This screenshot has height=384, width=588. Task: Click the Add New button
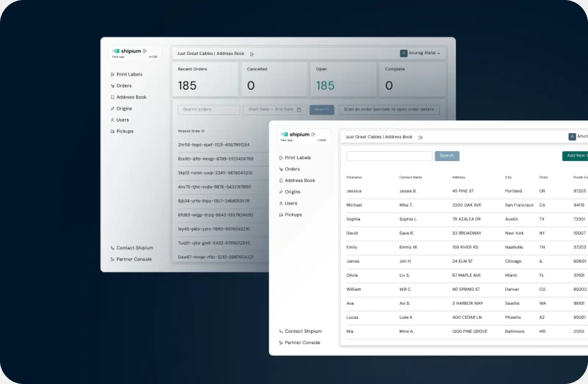576,156
